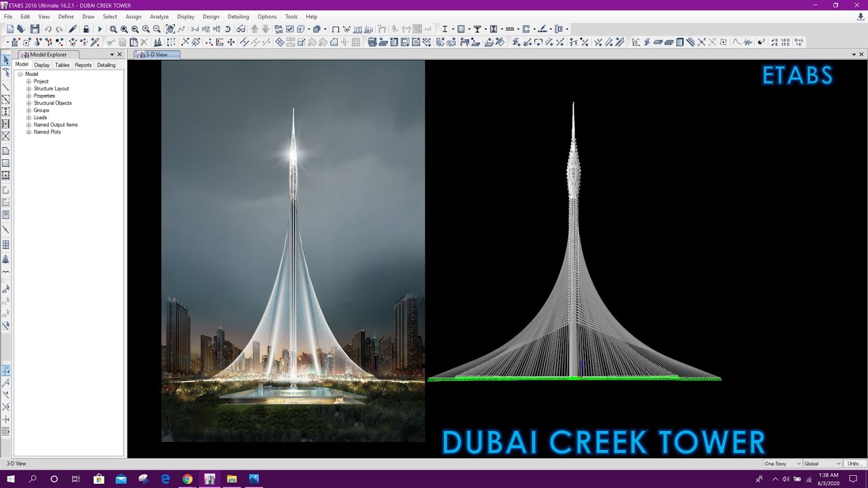Unlock the model via the padlock icon
The height and width of the screenshot is (488, 868).
(85, 28)
